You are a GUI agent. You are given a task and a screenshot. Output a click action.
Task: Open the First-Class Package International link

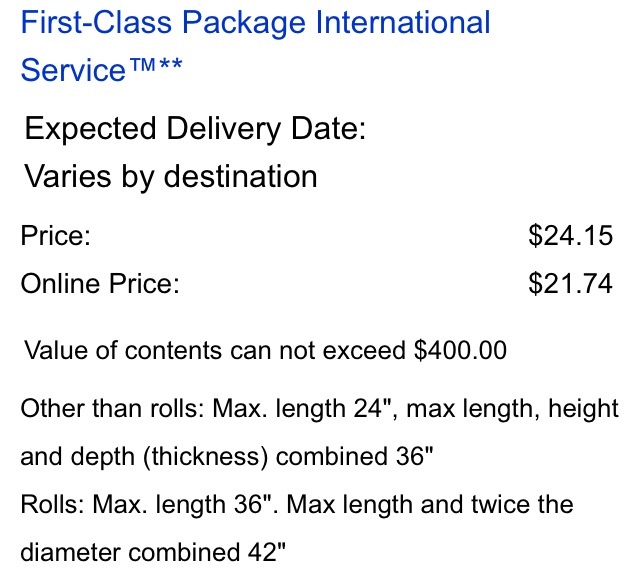pyautogui.click(x=256, y=23)
